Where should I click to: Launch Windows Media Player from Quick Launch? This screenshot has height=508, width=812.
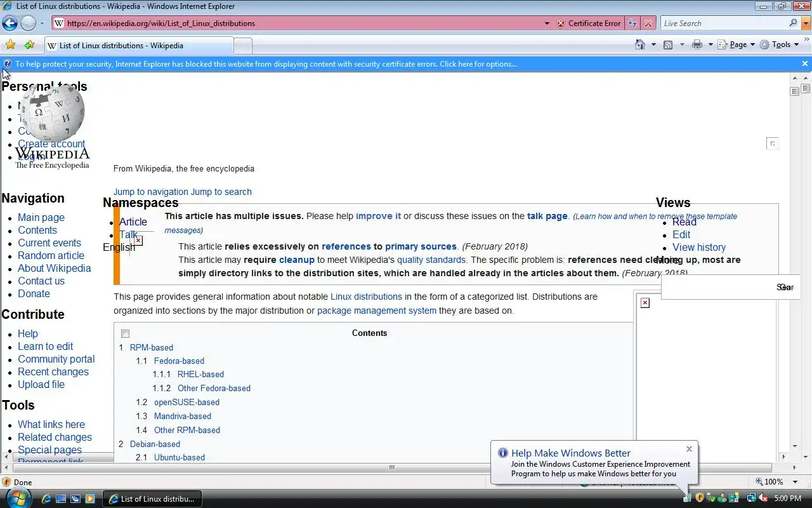90,499
